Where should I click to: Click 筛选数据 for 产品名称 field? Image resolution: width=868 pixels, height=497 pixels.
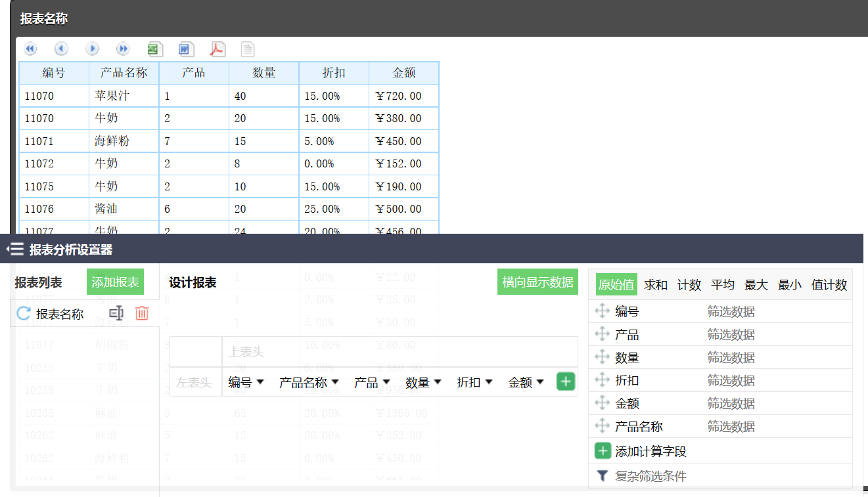(731, 427)
